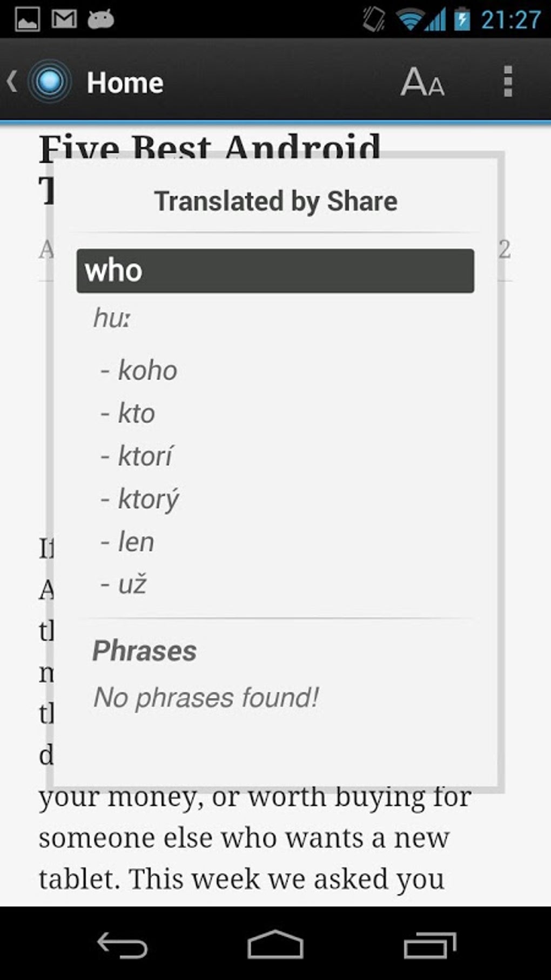Tap the Home title in action bar
The width and height of the screenshot is (551, 980).
125,83
